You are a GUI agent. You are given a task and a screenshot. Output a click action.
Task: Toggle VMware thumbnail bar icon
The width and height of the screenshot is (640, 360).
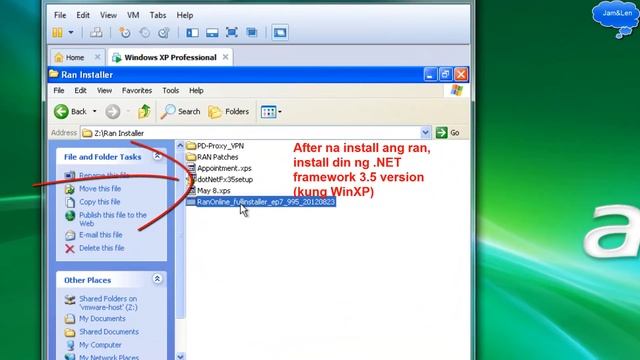(212, 32)
